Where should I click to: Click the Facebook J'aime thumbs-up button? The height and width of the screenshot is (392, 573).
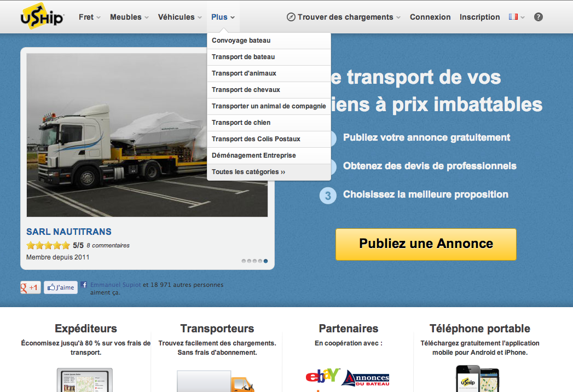pyautogui.click(x=61, y=287)
